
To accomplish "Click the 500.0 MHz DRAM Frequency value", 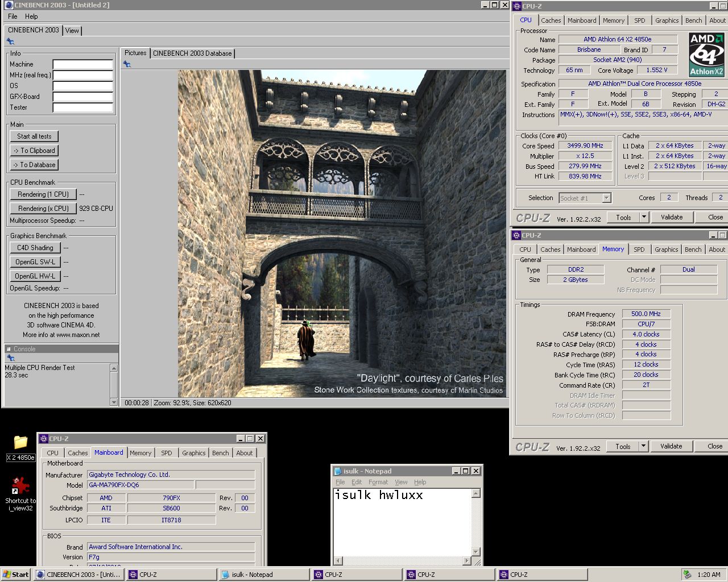I will click(646, 314).
